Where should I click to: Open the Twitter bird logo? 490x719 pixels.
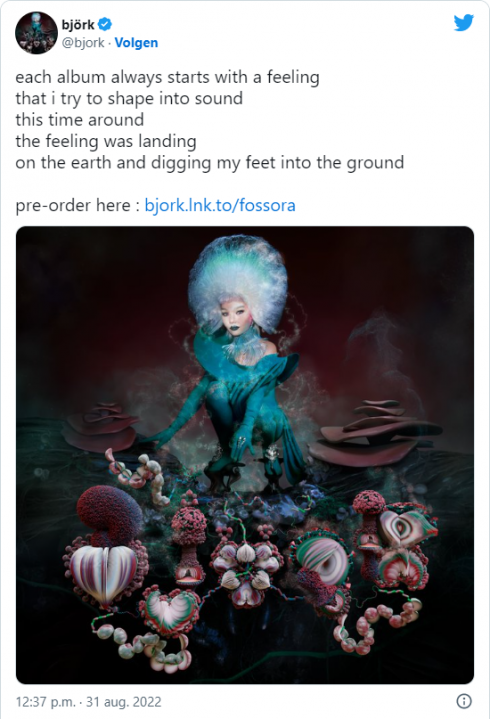[463, 22]
